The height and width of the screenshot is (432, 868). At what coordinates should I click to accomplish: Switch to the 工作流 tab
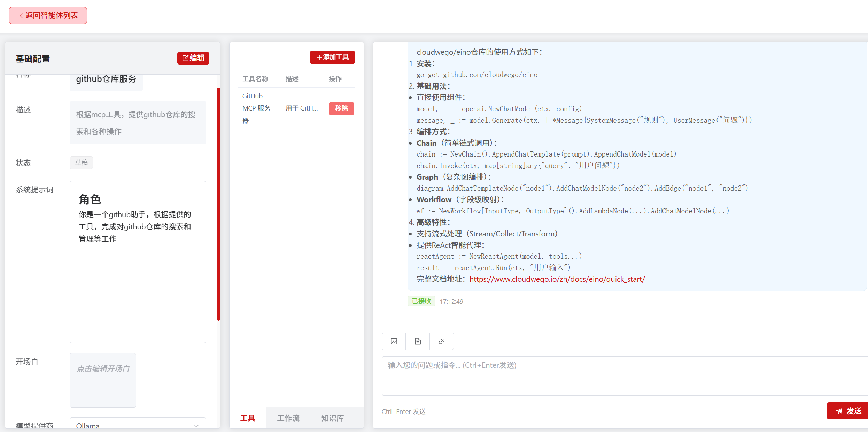[x=288, y=418]
